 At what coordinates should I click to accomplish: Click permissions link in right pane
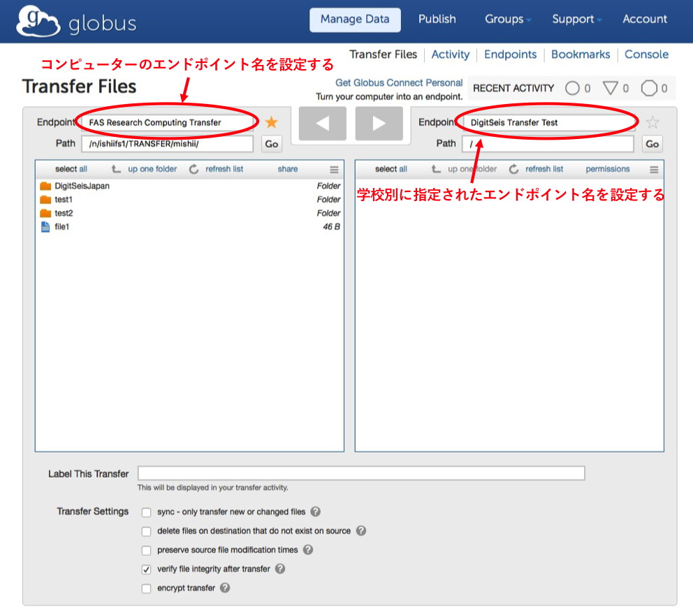608,169
